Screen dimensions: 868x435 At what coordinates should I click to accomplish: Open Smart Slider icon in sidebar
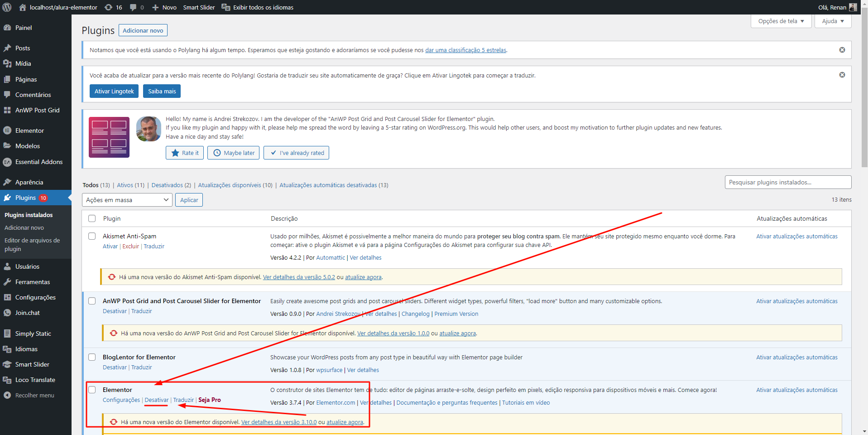coord(7,364)
